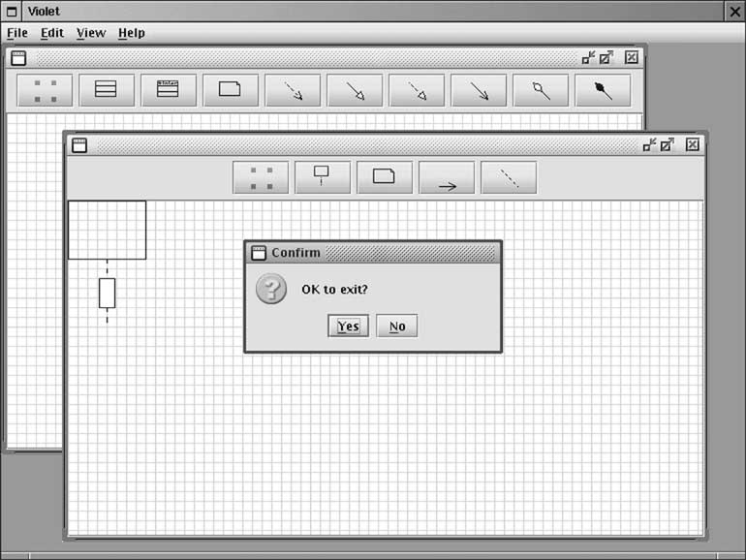This screenshot has height=560, width=746.
Task: Open the View menu
Action: pyautogui.click(x=90, y=33)
